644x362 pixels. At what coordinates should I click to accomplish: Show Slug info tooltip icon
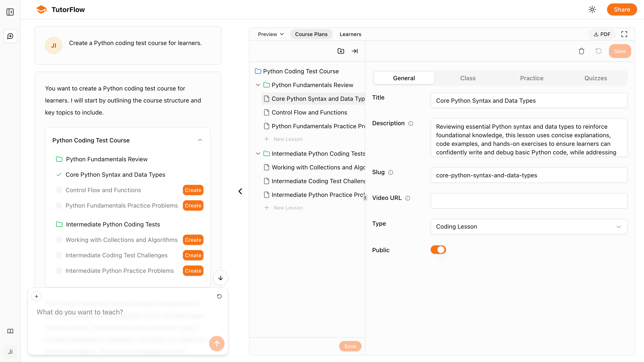coord(391,172)
